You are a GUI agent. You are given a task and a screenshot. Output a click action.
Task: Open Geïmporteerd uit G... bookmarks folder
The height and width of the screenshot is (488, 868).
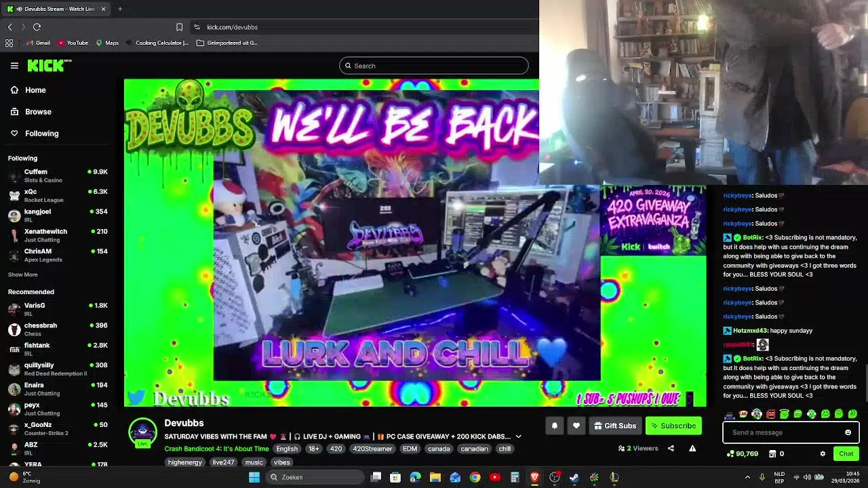[227, 43]
